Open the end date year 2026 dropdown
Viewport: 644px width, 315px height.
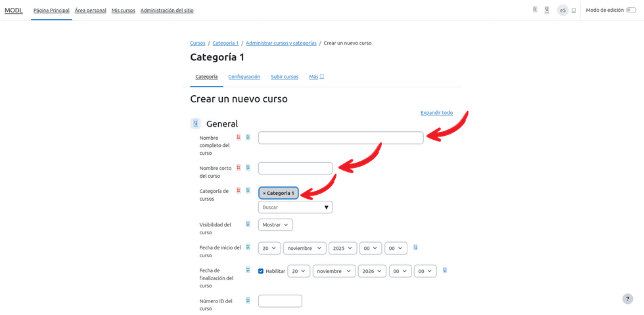[x=372, y=271]
